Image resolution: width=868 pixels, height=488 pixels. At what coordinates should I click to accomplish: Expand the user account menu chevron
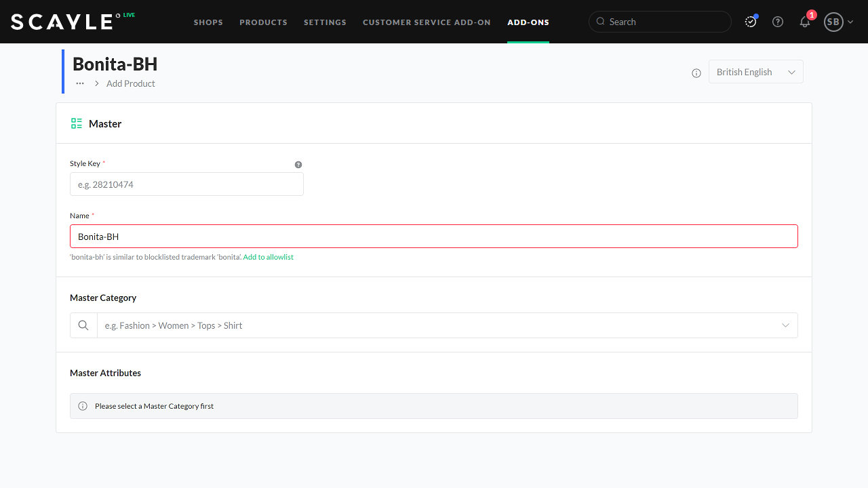pos(850,22)
